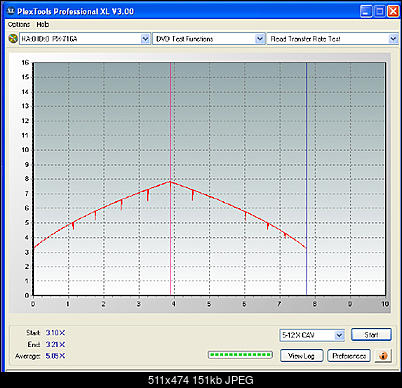Expand the drive selection dropdown
Screen dimensions: 402x388
pos(145,39)
